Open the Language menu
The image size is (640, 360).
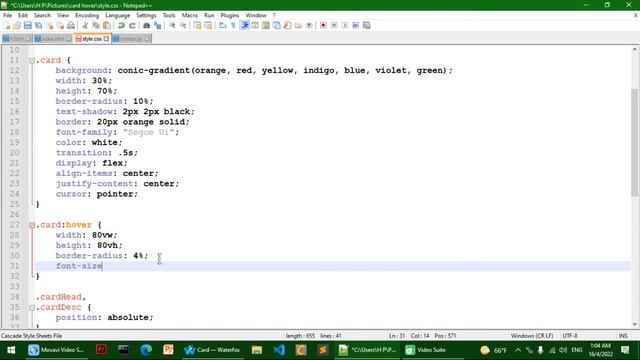click(118, 15)
